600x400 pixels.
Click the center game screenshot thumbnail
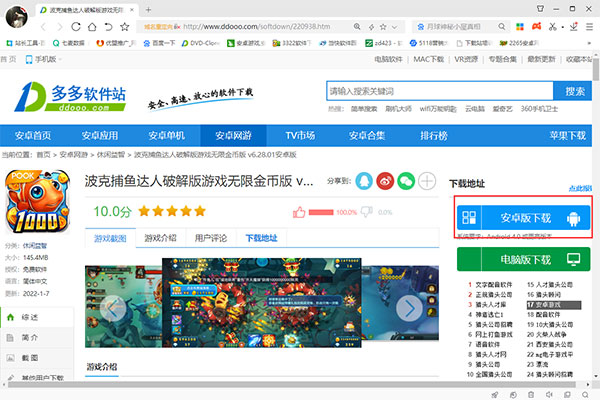click(261, 302)
